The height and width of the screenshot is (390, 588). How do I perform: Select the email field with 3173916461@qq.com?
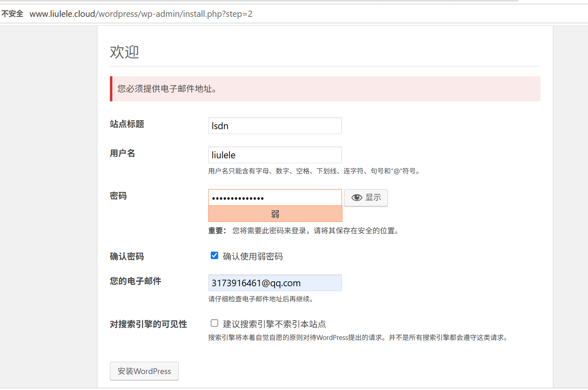(275, 283)
